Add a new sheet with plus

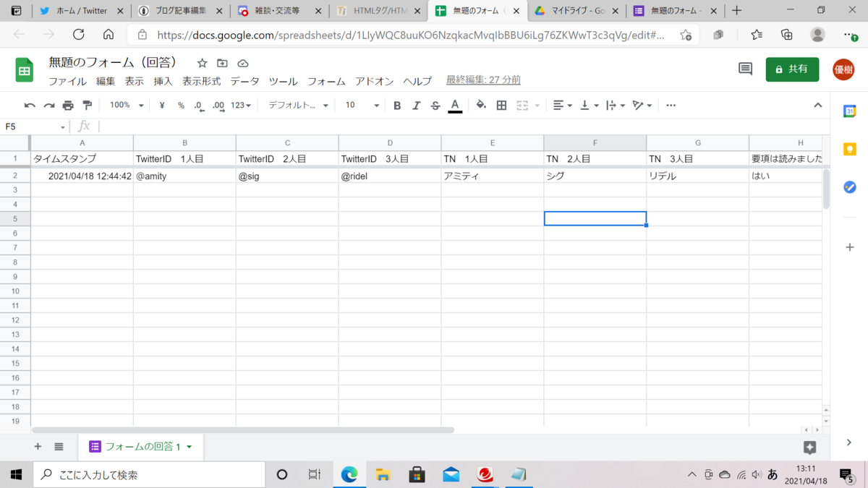click(38, 447)
